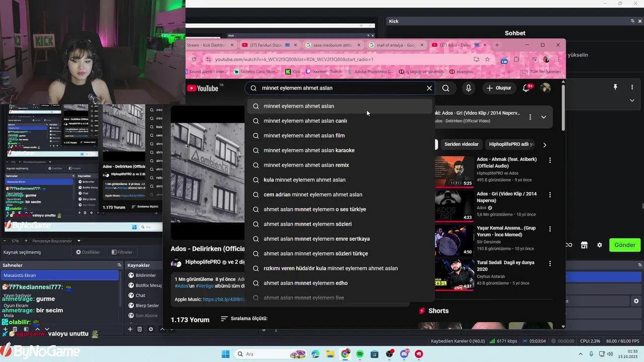Click the Windows Start button
644x362 pixels.
pyautogui.click(x=225, y=354)
